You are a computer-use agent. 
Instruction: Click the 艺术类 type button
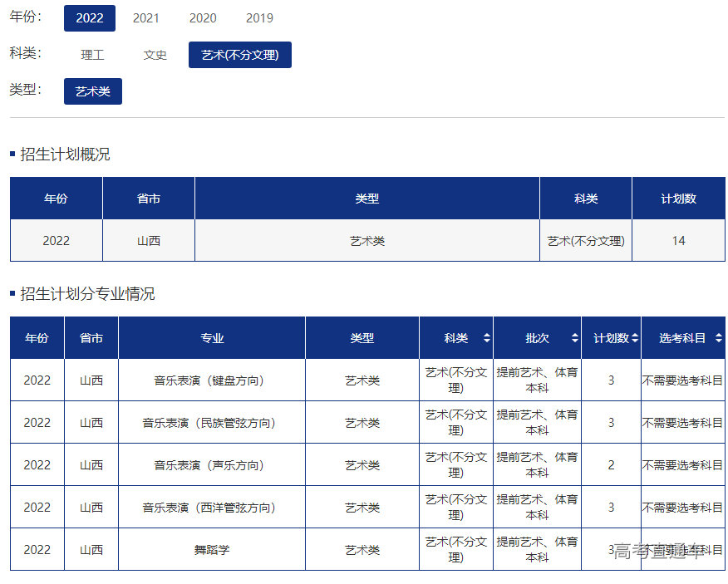[x=93, y=91]
